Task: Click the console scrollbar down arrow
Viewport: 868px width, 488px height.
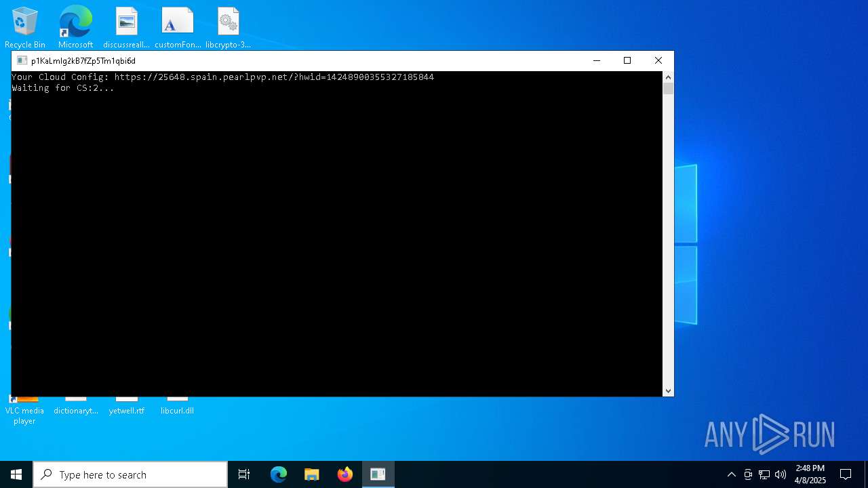Action: click(668, 390)
